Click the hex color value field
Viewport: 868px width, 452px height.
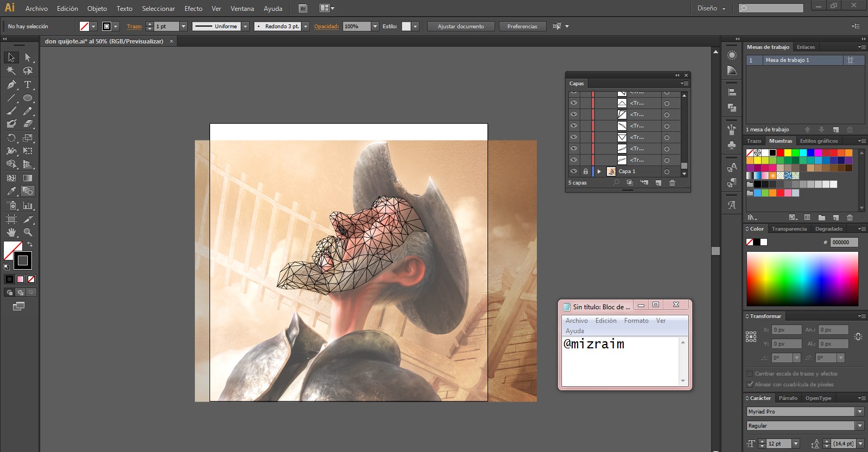(x=844, y=243)
